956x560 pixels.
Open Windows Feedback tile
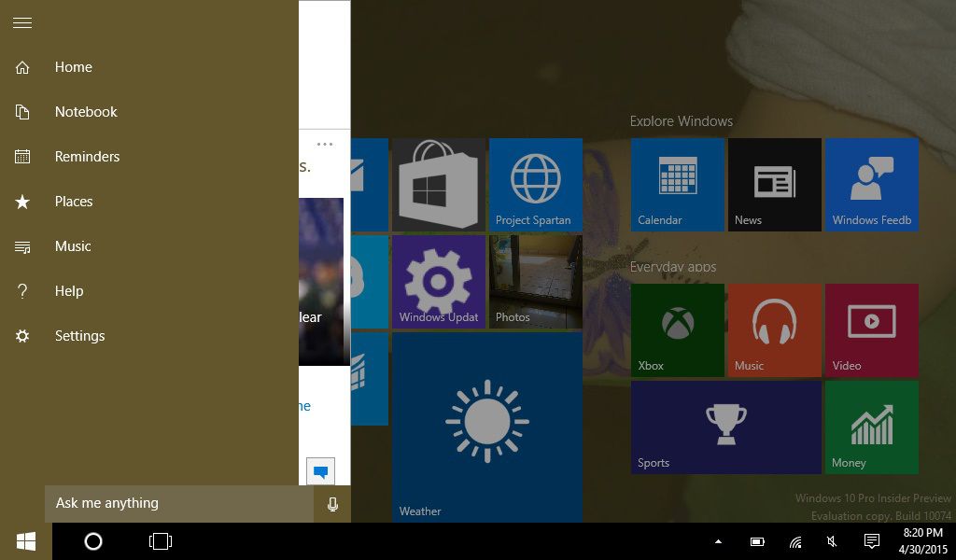coord(871,184)
